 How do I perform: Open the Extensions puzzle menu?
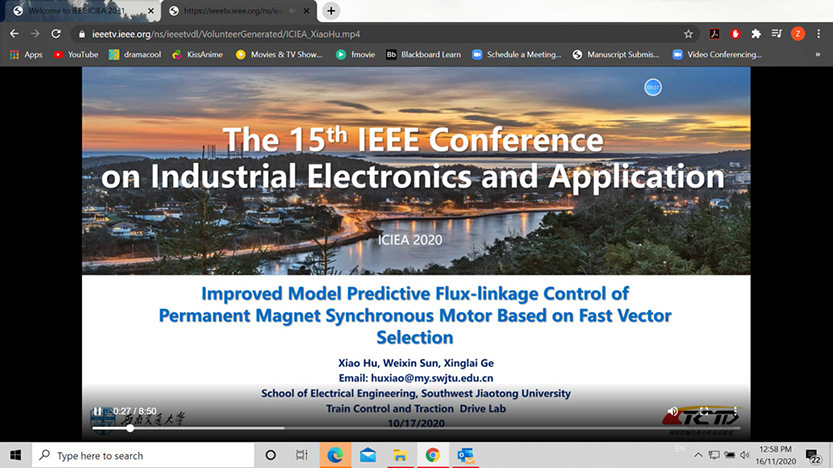pos(756,34)
